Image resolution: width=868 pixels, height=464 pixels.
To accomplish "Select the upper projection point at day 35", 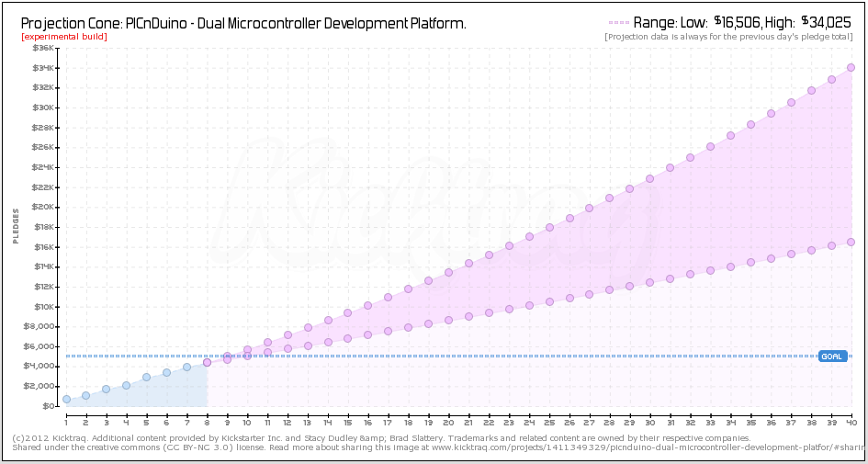I will pyautogui.click(x=750, y=125).
